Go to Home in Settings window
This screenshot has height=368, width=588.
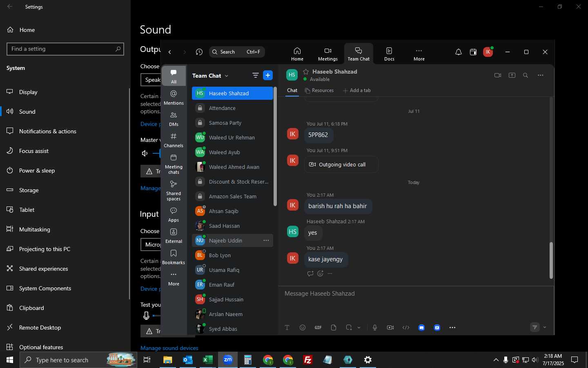click(65, 30)
